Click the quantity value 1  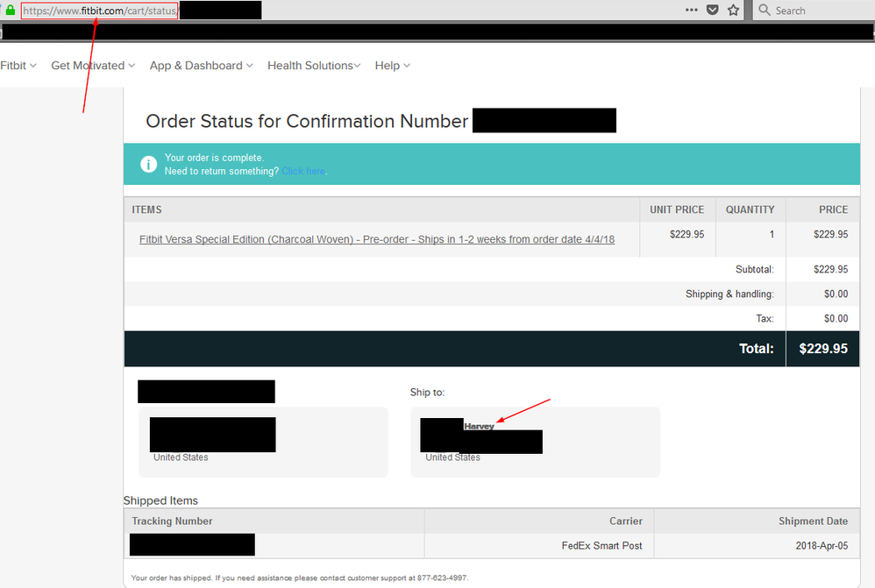[772, 234]
